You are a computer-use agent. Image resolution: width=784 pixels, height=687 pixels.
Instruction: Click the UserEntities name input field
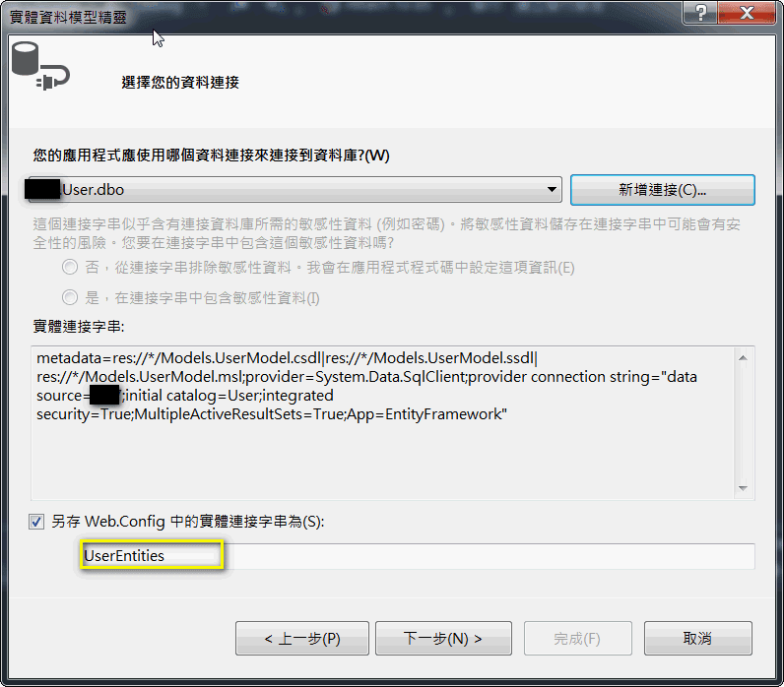click(x=418, y=556)
